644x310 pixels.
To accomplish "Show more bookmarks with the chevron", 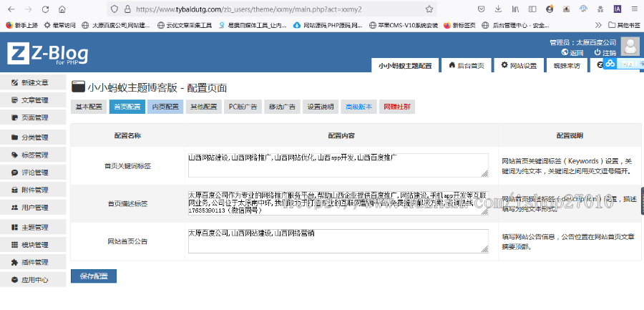I will [598, 25].
